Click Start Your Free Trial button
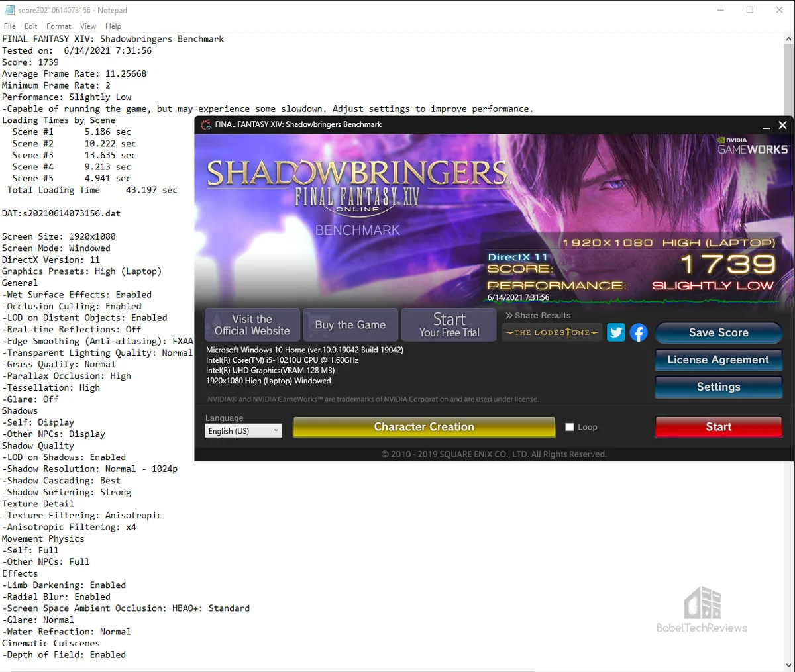 pos(449,325)
